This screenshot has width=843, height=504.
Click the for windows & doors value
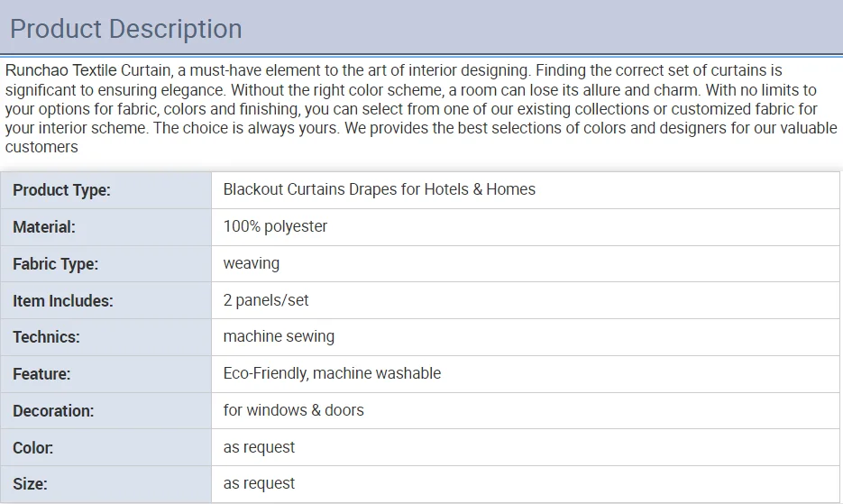(294, 410)
